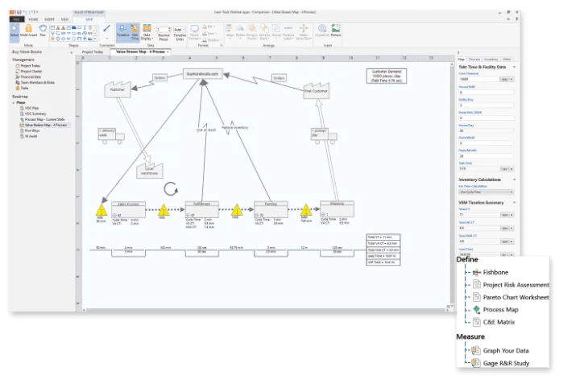The image size is (588, 392).
Task: Toggle the Takt Time display button
Action: point(135,32)
